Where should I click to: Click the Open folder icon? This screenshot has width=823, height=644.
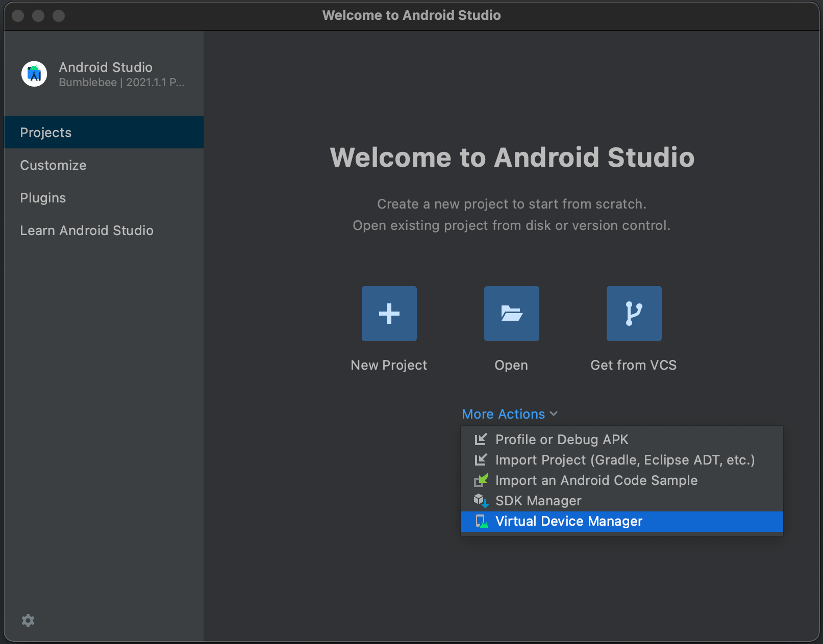pyautogui.click(x=512, y=314)
